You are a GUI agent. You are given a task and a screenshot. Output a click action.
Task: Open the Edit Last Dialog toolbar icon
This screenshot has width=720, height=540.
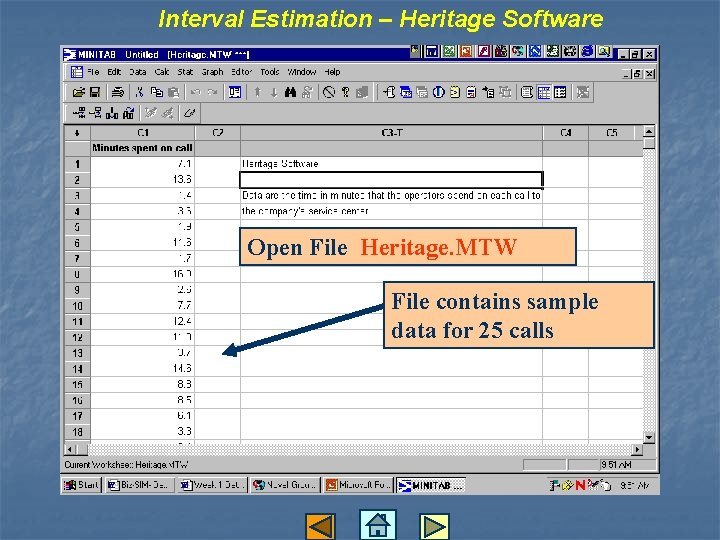click(235, 92)
